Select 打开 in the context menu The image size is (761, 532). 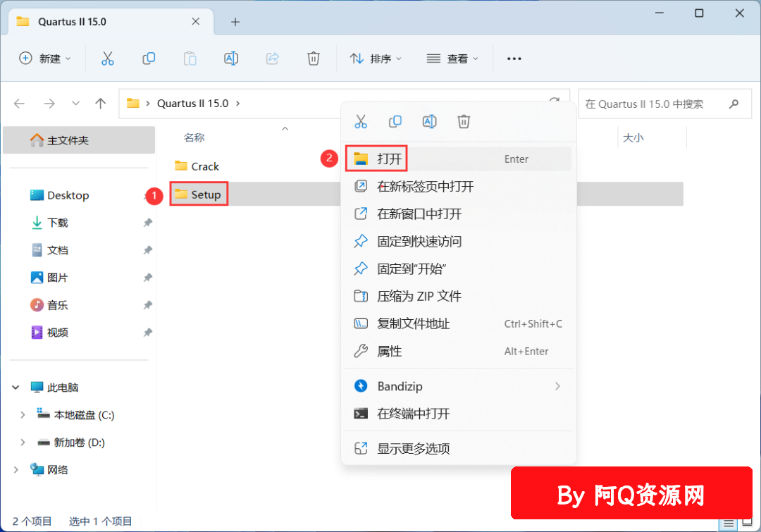[458, 159]
